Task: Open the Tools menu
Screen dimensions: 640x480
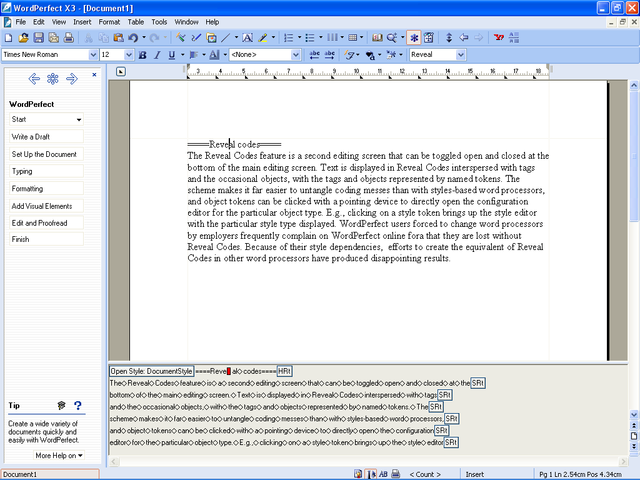Action: (x=159, y=22)
